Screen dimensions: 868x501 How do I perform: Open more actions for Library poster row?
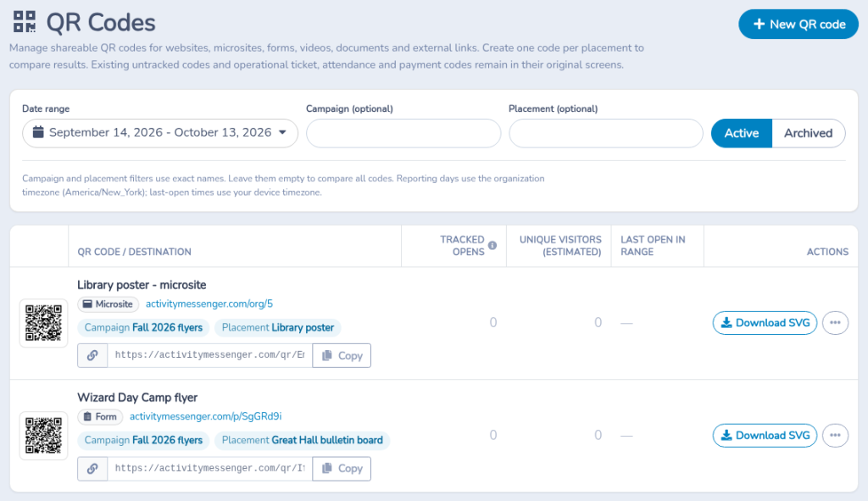click(835, 323)
